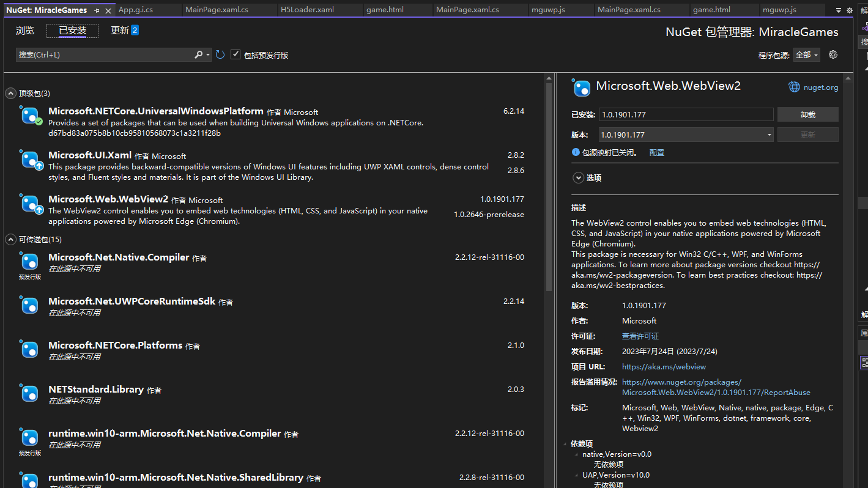Collapse the 依赖项 dependencies tree
The height and width of the screenshot is (488, 868).
[x=565, y=444]
